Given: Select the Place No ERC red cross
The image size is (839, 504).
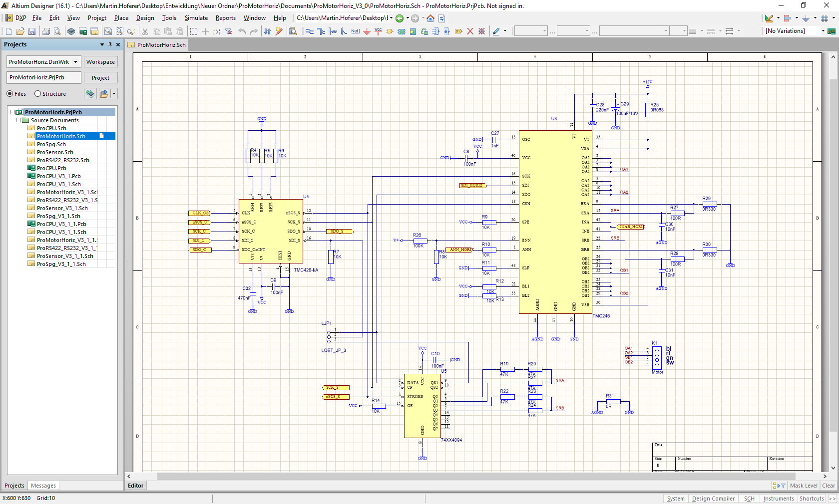Looking at the screenshot, I should (470, 31).
